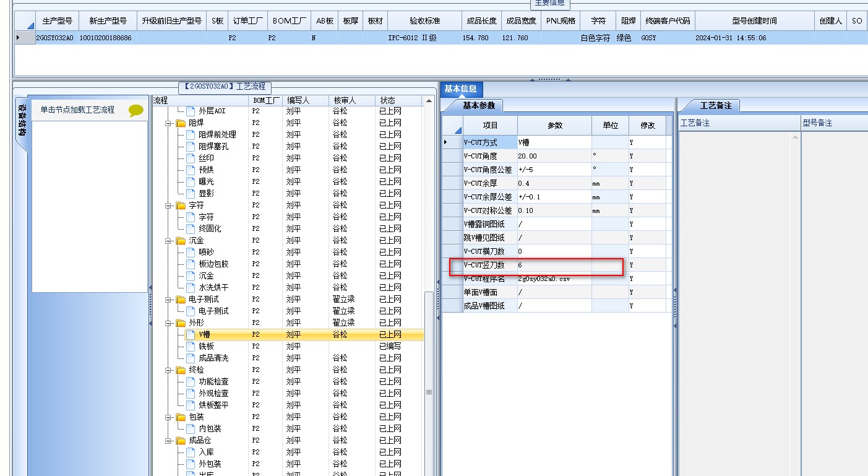Click the document icon beside 阻焊塞孔

(191, 146)
